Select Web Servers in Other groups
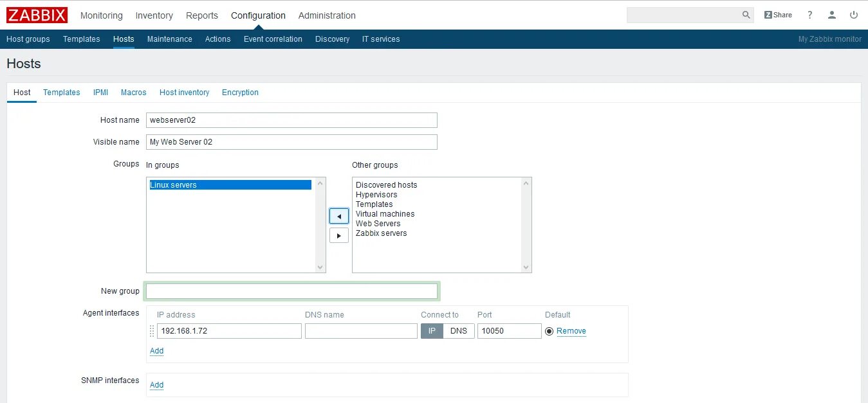The image size is (868, 403). 378,224
